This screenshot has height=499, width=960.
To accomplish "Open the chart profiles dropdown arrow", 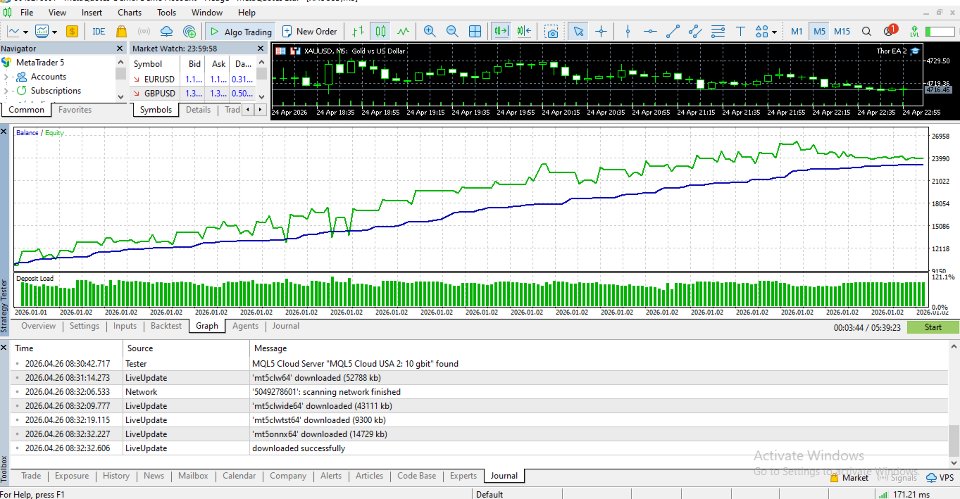I will [54, 32].
